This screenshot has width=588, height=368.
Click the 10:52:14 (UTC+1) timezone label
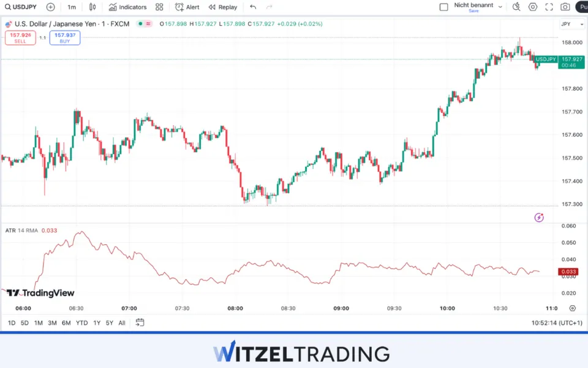click(x=557, y=323)
